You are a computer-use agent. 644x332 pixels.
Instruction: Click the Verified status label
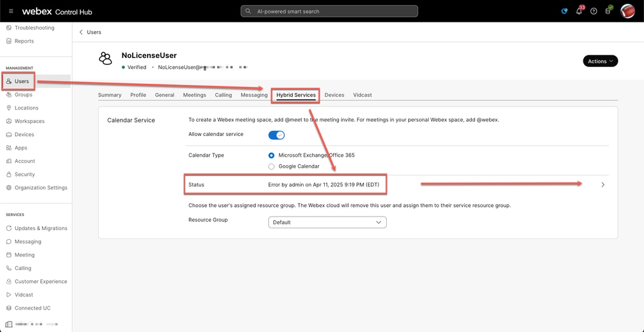click(x=137, y=67)
